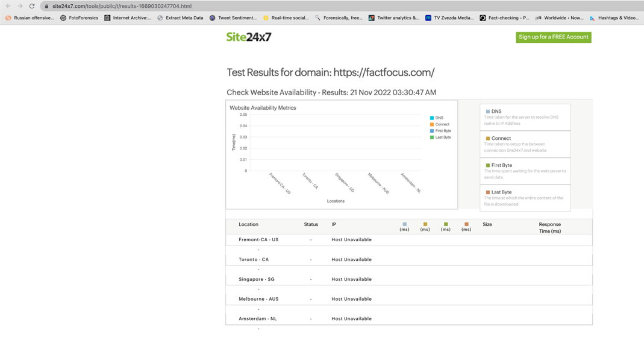644x340 pixels.
Task: Click the Test Results for domain heading
Action: 331,73
